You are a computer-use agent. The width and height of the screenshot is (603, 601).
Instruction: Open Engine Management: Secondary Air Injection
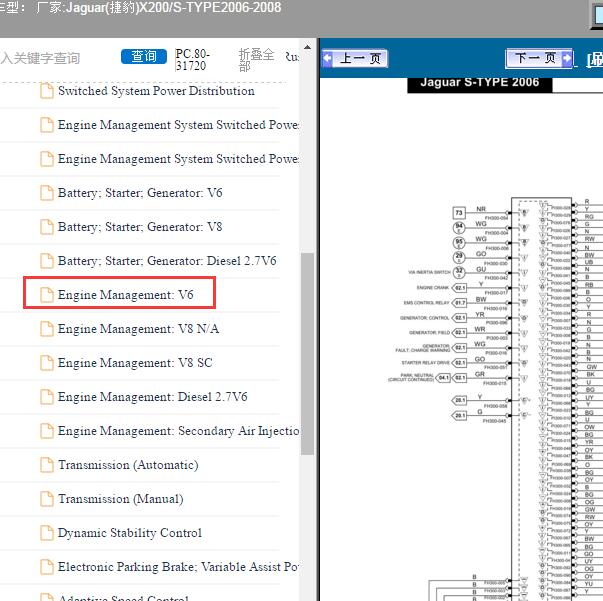click(x=178, y=431)
